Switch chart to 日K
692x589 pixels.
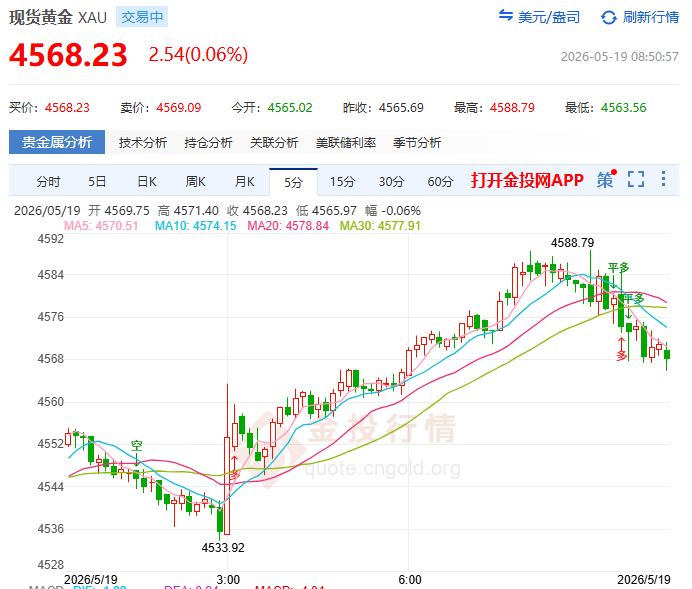pyautogui.click(x=147, y=181)
